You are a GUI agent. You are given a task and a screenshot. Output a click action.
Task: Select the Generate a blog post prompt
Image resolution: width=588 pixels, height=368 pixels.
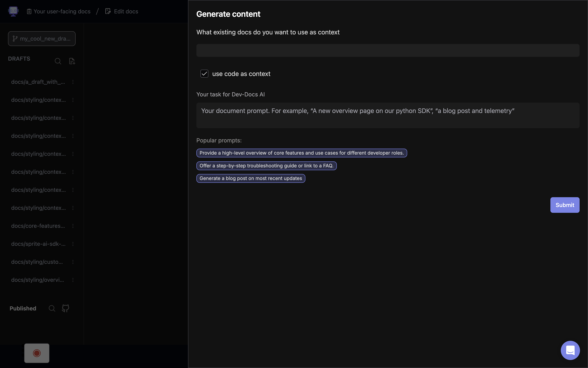pyautogui.click(x=250, y=178)
